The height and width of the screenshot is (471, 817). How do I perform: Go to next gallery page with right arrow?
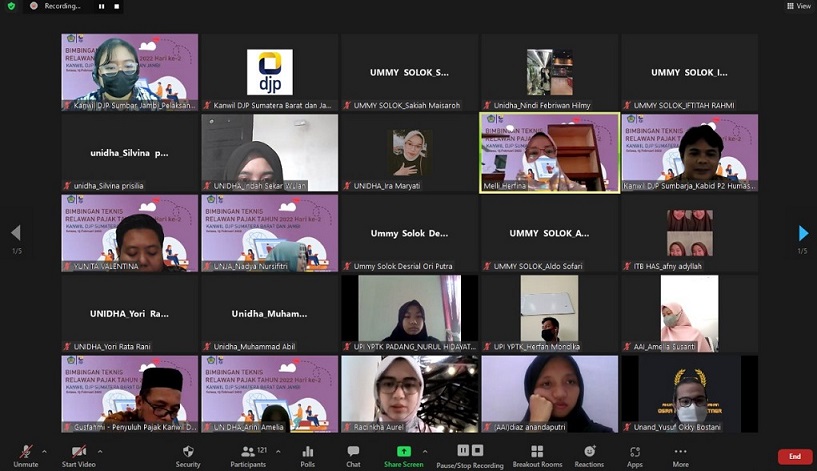[x=803, y=233]
